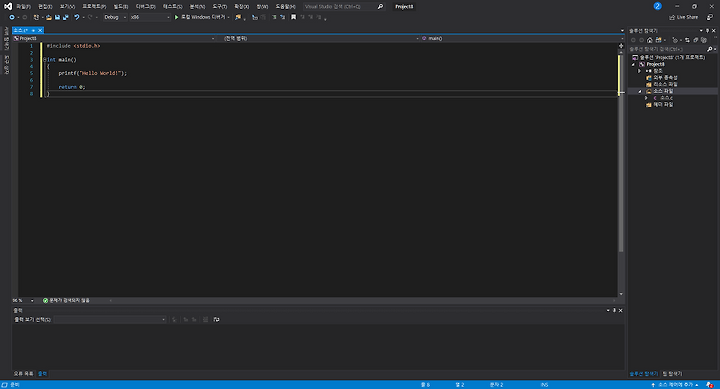The width and height of the screenshot is (720, 389).
Task: Select the Resource Files folder
Action: coord(665,85)
